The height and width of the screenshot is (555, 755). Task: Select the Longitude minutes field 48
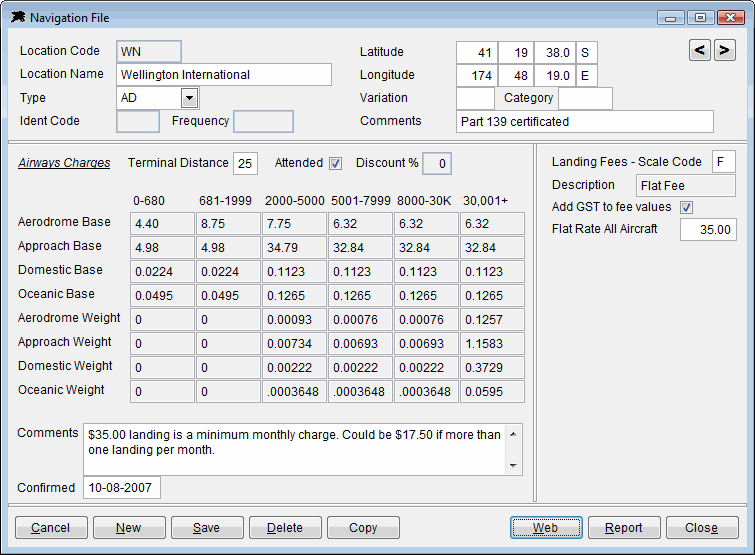(x=516, y=76)
